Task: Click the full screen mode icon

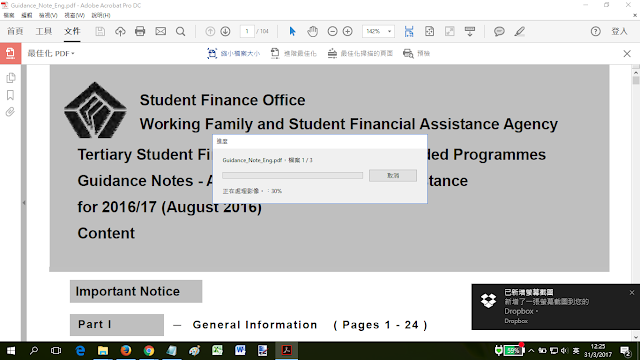Action: [x=449, y=31]
